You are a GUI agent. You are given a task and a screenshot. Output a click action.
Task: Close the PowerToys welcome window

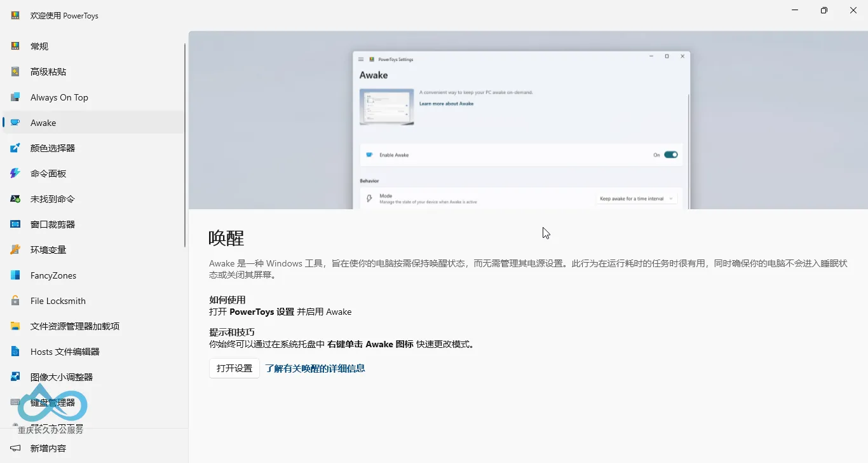[x=853, y=10]
